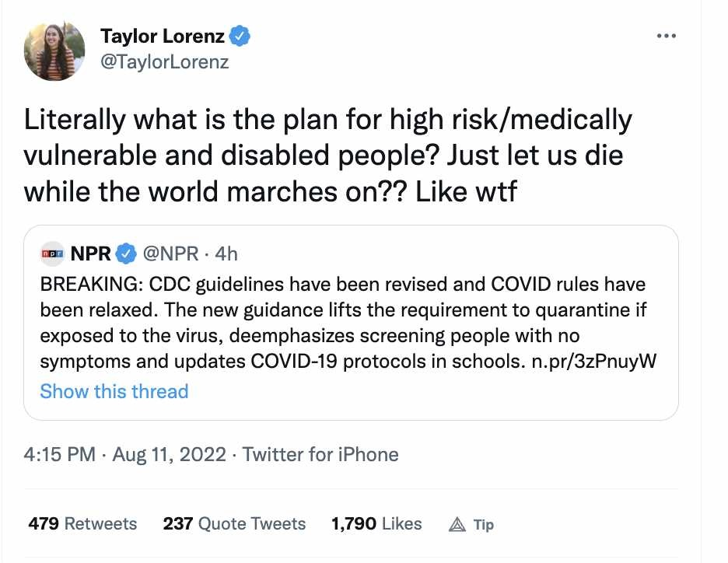The height and width of the screenshot is (563, 728).
Task: Click the Tip label
Action: coord(483,524)
